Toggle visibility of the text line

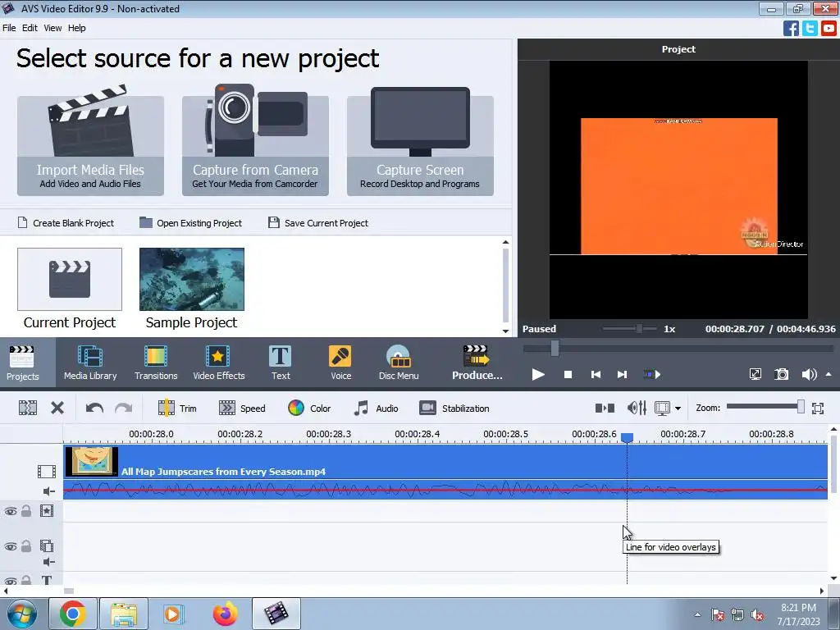11,581
